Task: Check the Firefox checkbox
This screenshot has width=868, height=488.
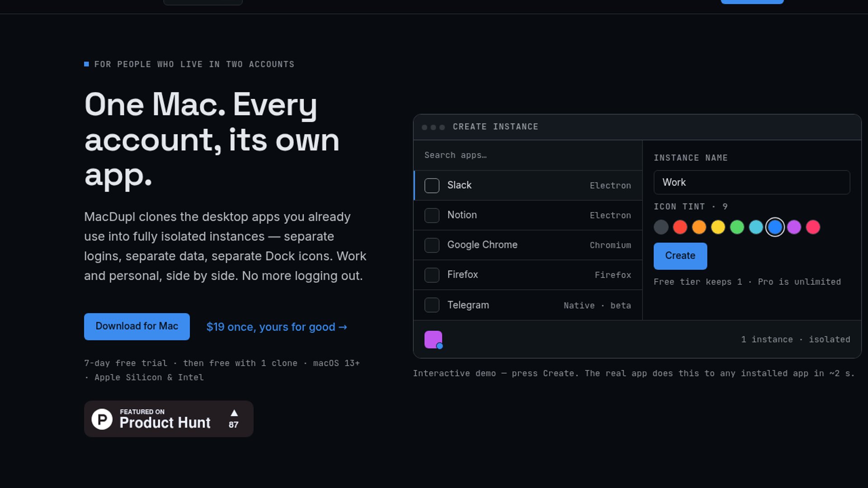Action: [x=432, y=275]
